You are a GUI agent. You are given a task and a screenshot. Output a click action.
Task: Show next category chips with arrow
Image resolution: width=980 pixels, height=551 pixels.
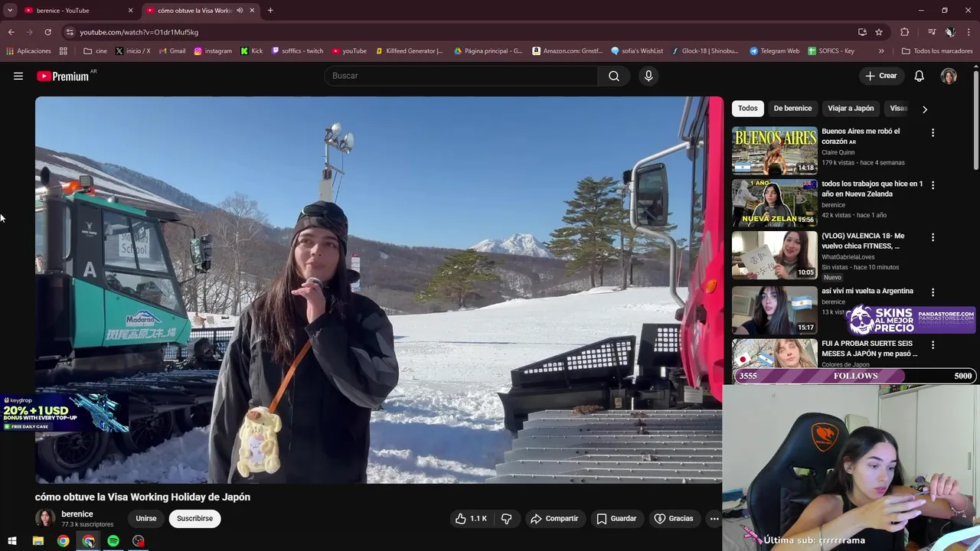925,109
